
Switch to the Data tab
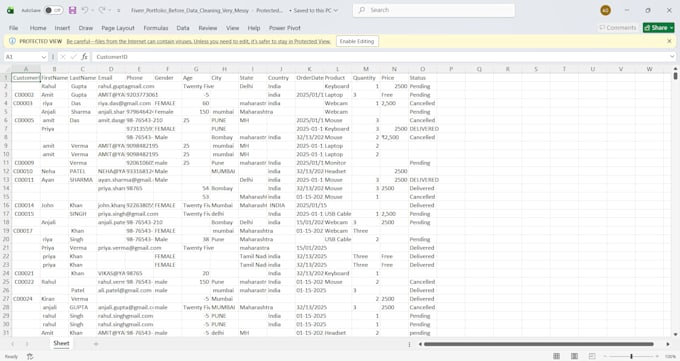click(183, 28)
